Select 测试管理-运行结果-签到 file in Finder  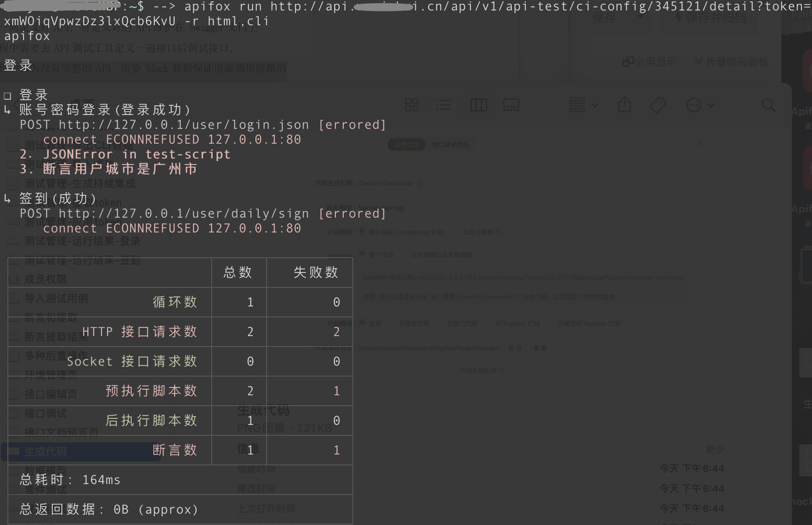(x=82, y=260)
